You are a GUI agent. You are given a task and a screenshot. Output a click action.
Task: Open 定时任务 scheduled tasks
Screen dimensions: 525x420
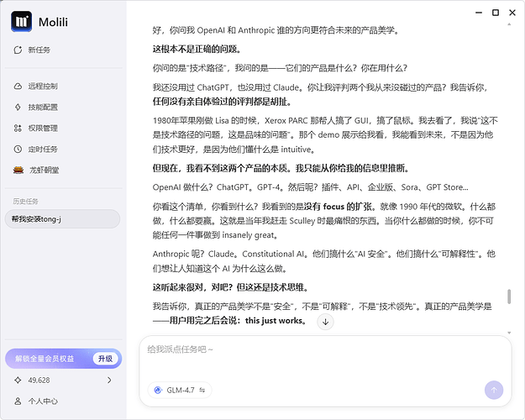pos(44,149)
